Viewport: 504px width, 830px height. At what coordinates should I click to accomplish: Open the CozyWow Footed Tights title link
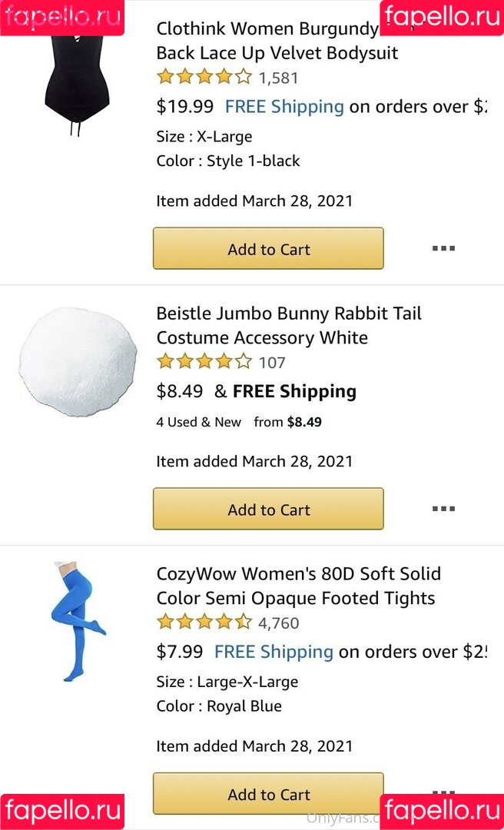pyautogui.click(x=298, y=586)
